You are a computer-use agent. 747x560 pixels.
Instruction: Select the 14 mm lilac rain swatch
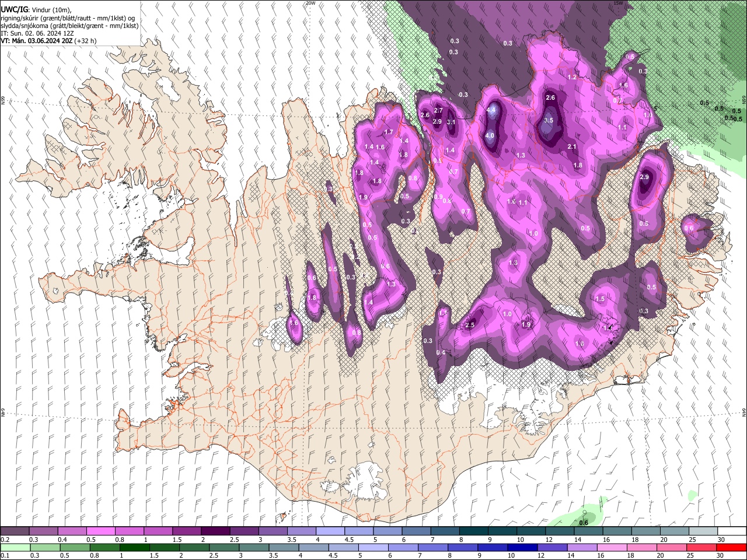coord(582,548)
